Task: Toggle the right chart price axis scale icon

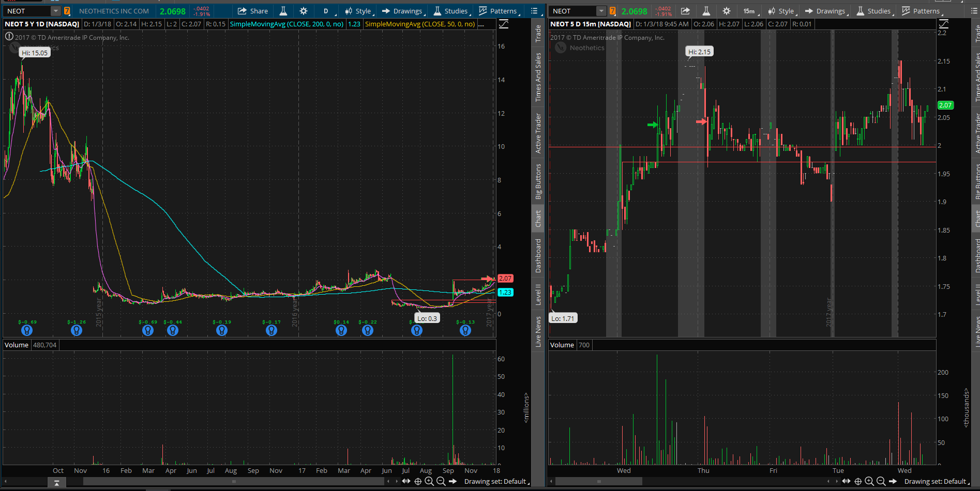Action: tap(944, 24)
